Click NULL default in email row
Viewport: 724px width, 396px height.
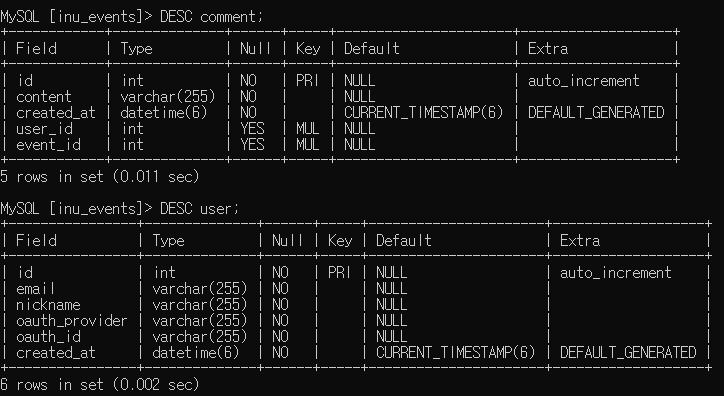point(392,289)
